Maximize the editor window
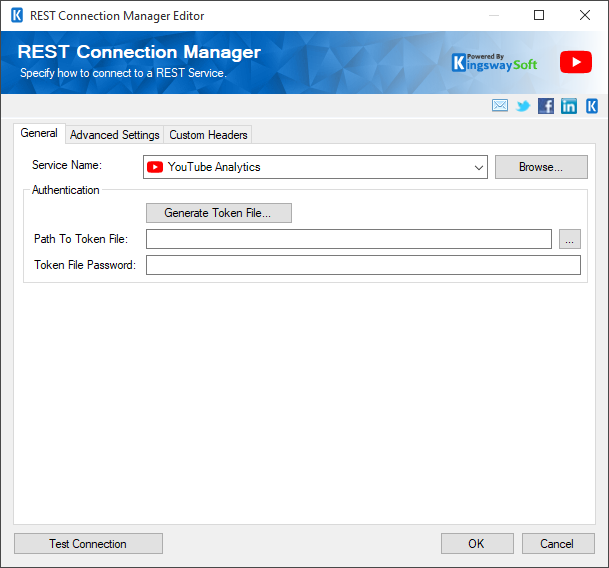The image size is (609, 568). coord(539,16)
